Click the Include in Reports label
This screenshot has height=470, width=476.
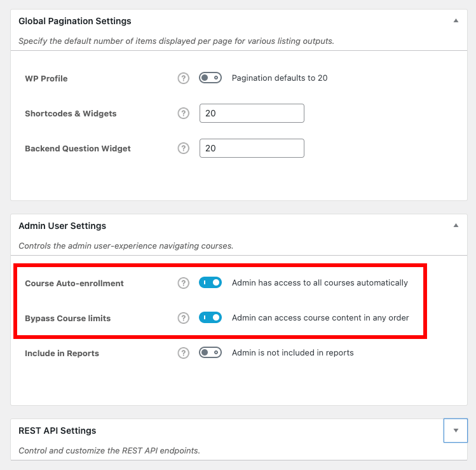[62, 353]
